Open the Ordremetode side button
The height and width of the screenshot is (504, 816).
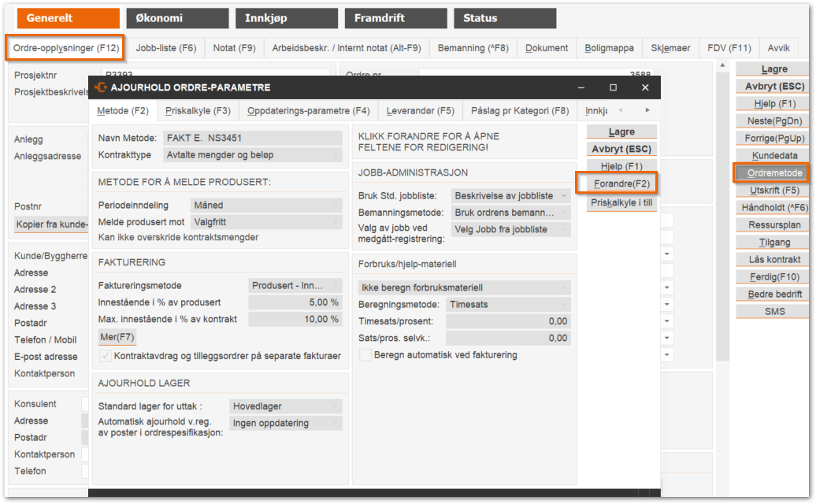coord(774,173)
